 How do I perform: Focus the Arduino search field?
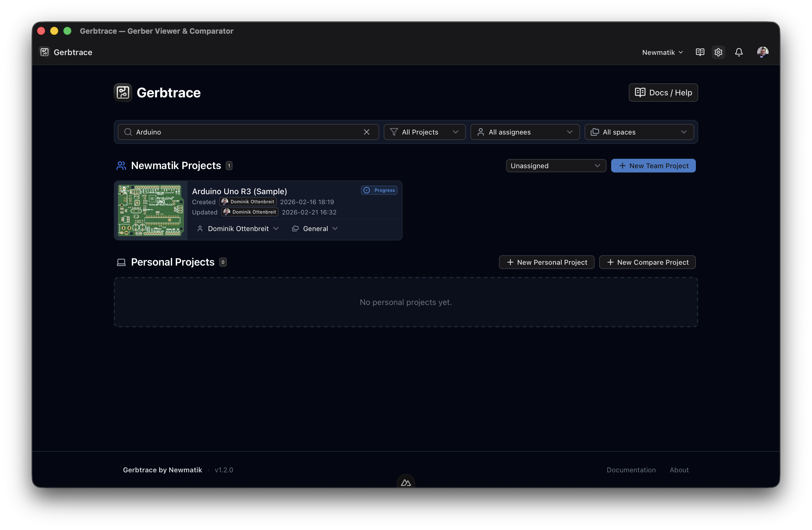click(248, 132)
